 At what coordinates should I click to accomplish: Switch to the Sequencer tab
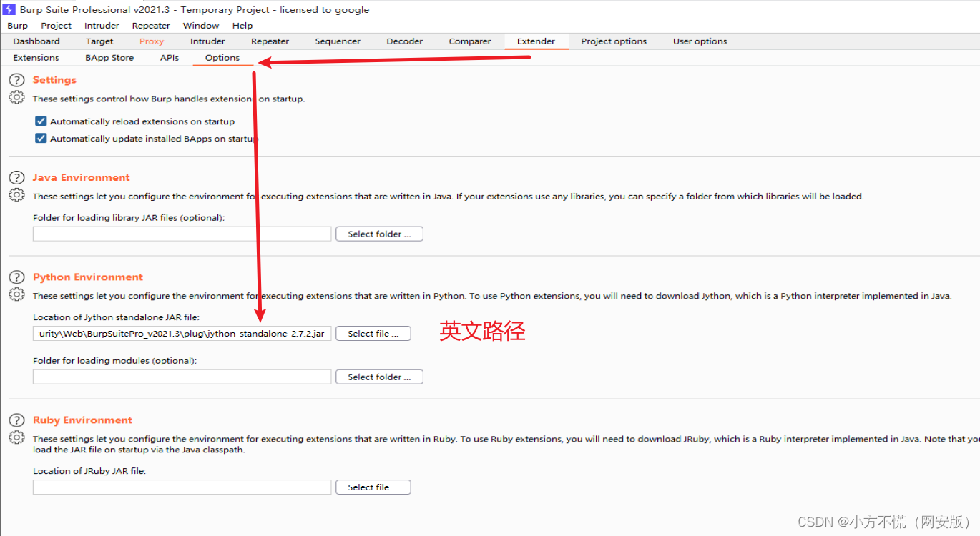(x=338, y=41)
